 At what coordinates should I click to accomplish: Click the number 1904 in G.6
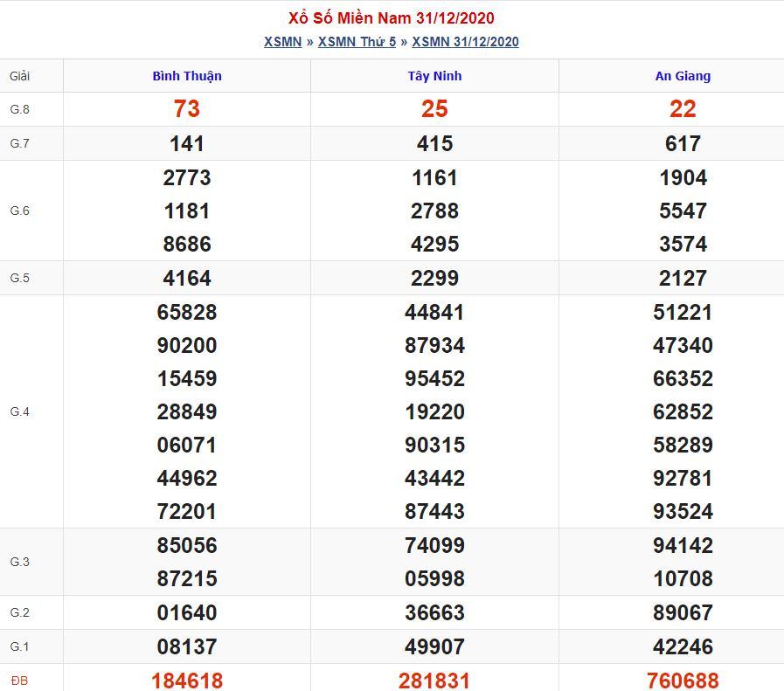click(683, 178)
